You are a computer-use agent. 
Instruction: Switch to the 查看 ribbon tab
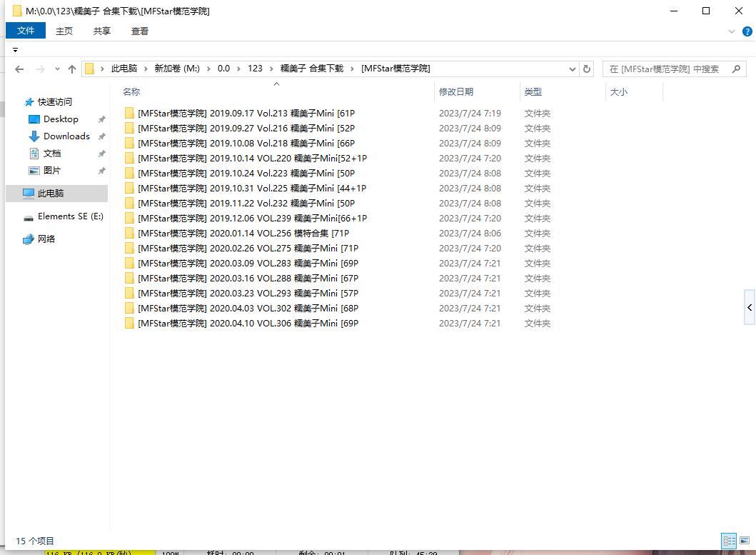click(140, 31)
